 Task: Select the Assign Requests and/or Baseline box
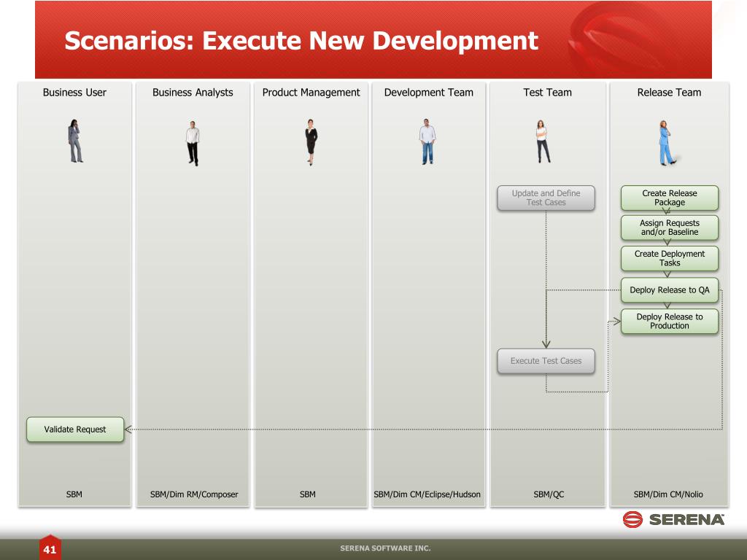point(670,227)
